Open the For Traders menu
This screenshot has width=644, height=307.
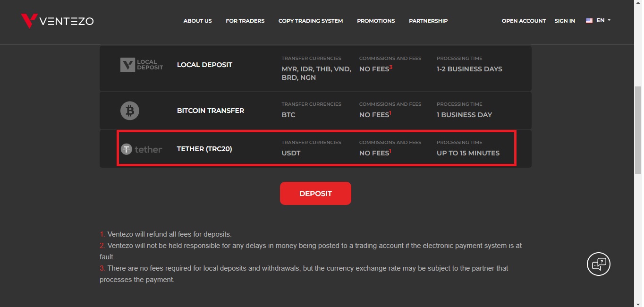click(x=245, y=21)
